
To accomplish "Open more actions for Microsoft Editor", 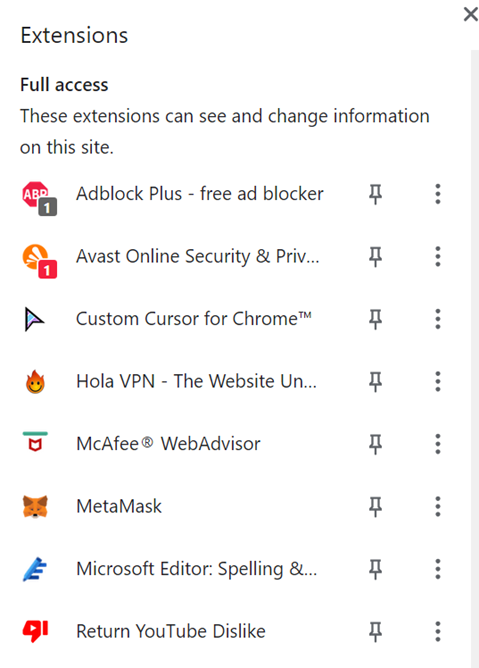I will (438, 569).
